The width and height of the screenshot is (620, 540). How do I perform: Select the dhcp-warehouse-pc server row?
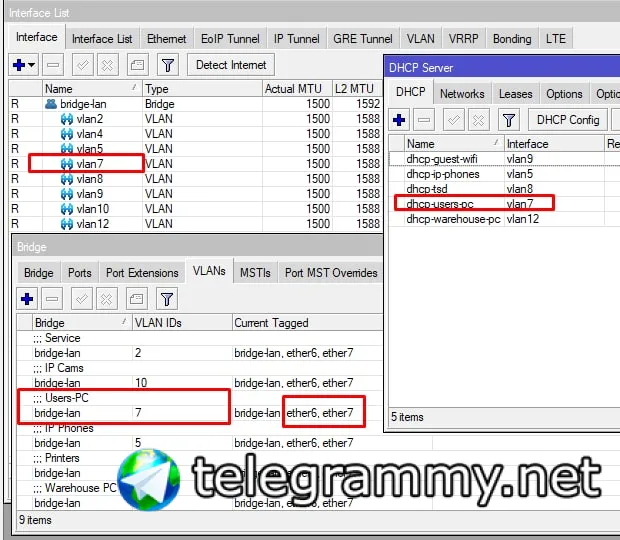click(x=504, y=219)
